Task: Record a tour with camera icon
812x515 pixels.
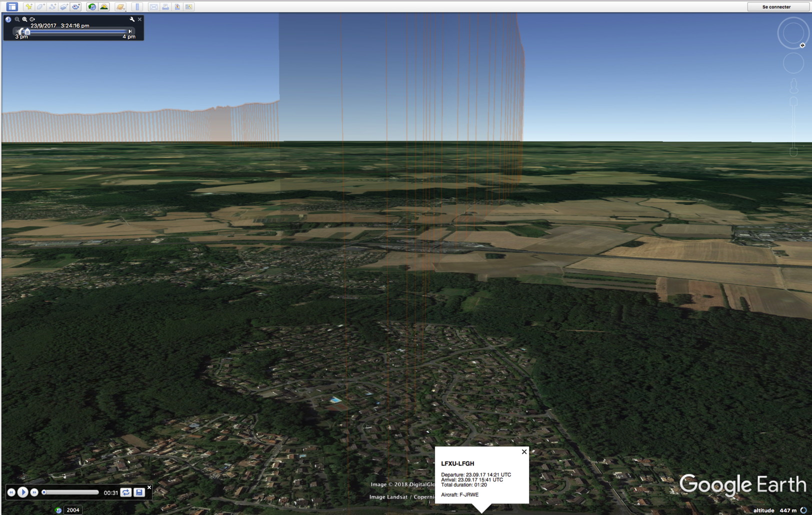Action: pos(75,6)
